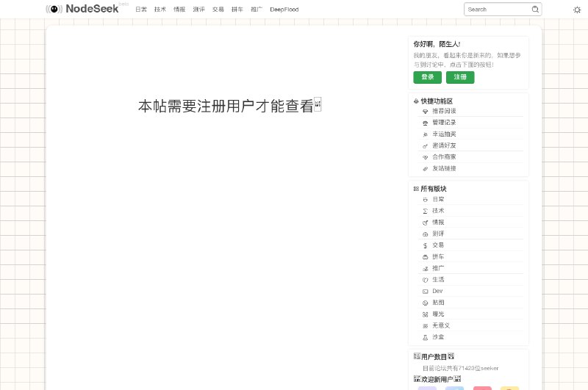588x390 pixels.
Task: Open the 技术 board in 所有版块
Action: (438, 211)
